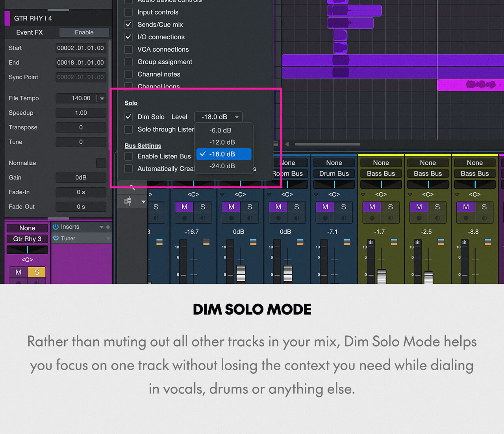Viewport: 504px width, 434px height.
Task: Solo the -7.1 Drum Bus channel
Action: click(x=343, y=207)
